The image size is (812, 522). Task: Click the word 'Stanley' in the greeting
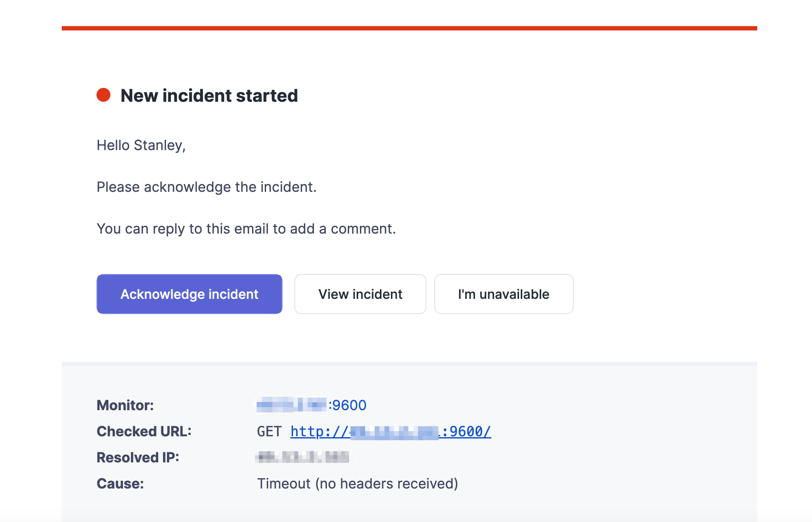click(x=158, y=145)
